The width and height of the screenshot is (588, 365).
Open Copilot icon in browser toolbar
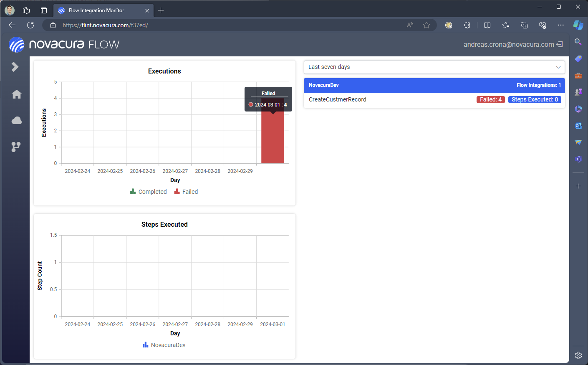click(578, 25)
